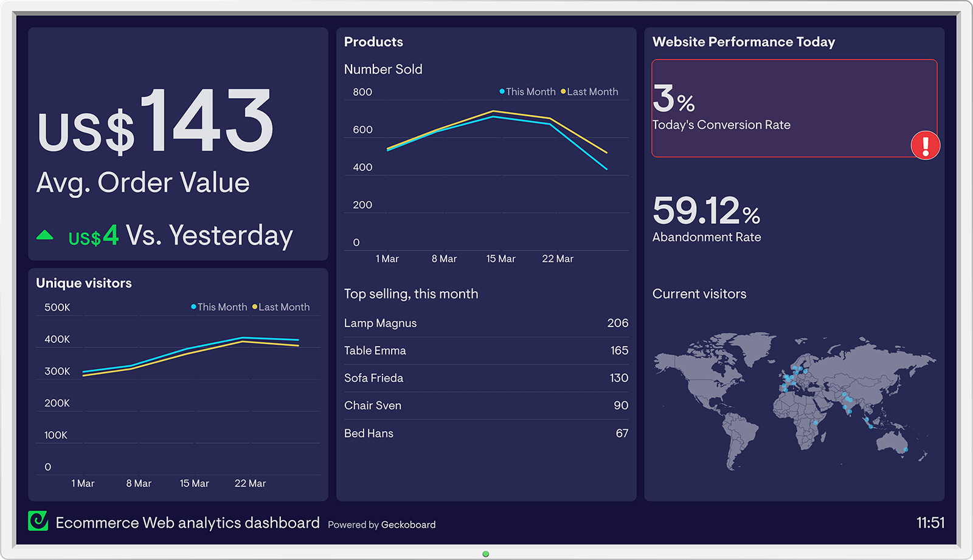Image resolution: width=973 pixels, height=560 pixels.
Task: Select the Website Performance Today header
Action: click(744, 41)
